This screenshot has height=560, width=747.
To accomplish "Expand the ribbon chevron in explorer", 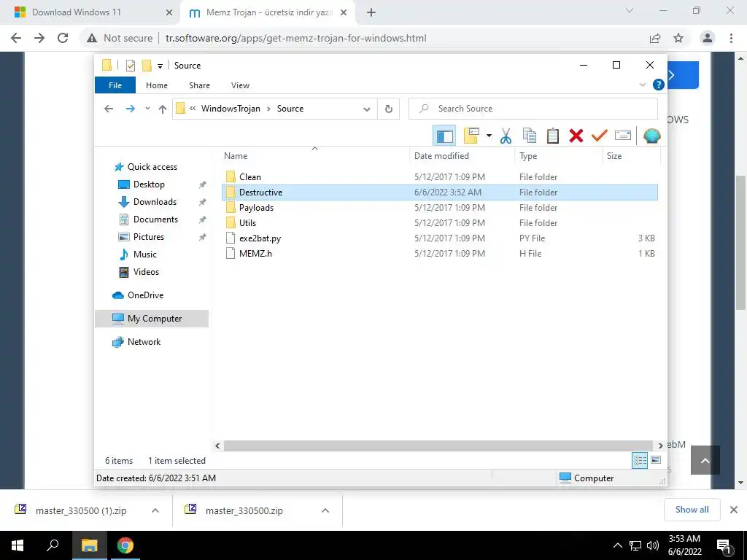I will coord(642,85).
